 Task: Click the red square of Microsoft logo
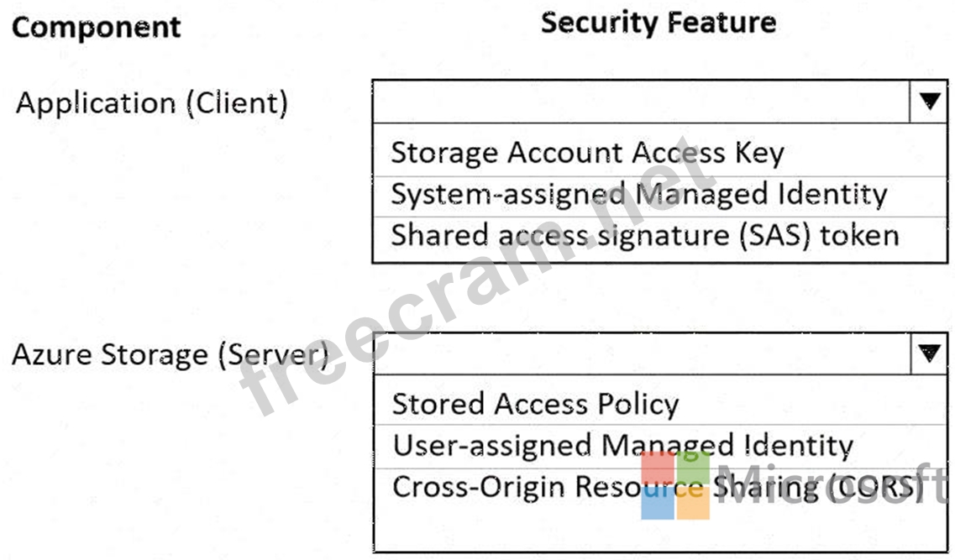click(x=659, y=468)
